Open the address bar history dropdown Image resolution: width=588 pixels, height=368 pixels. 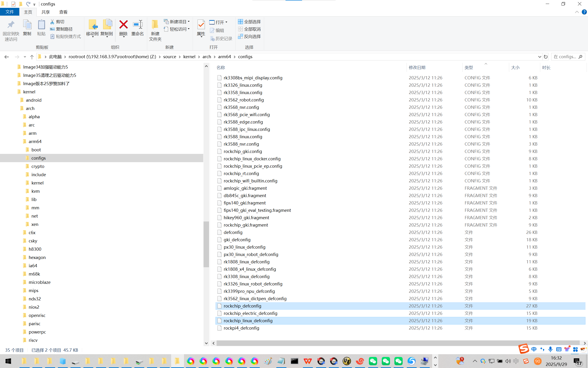click(540, 57)
